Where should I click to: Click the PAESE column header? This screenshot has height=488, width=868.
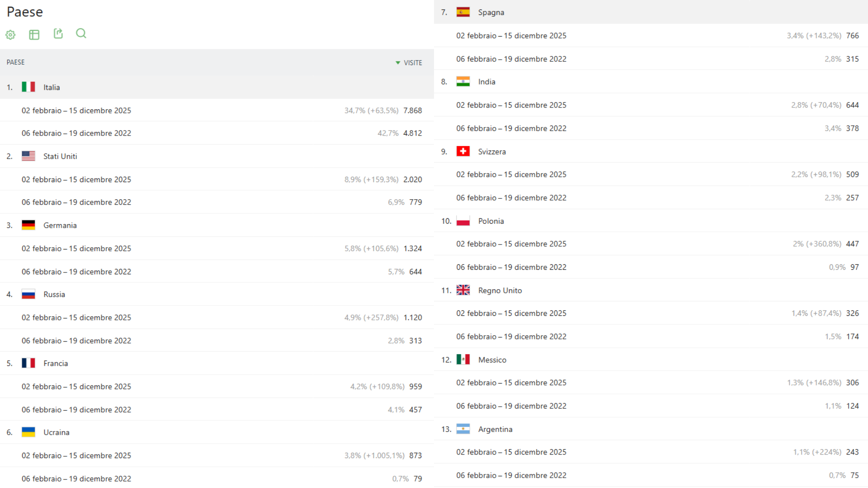(x=16, y=62)
